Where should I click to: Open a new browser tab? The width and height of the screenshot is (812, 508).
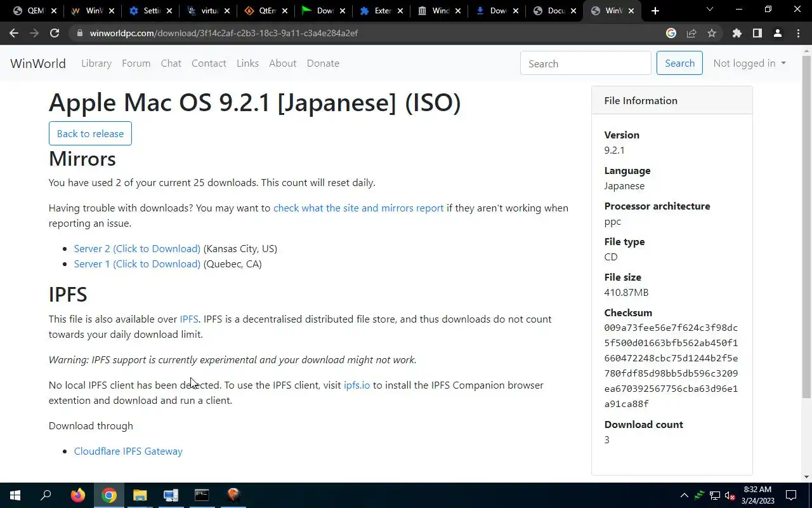[655, 11]
